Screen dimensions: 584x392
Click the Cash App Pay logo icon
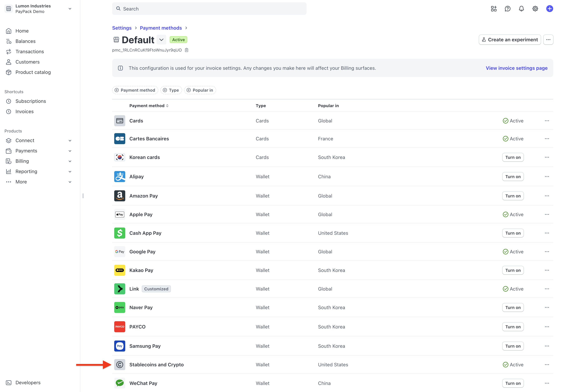(x=120, y=233)
